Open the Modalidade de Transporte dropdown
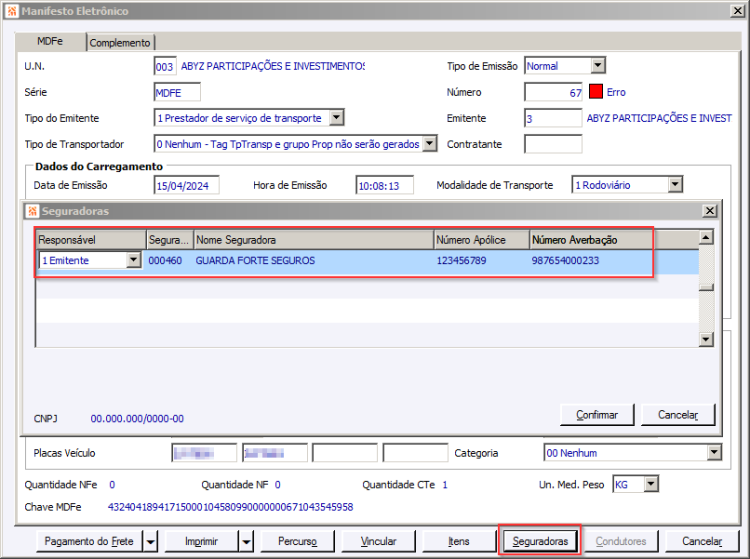Image resolution: width=750 pixels, height=559 pixels. 675,185
